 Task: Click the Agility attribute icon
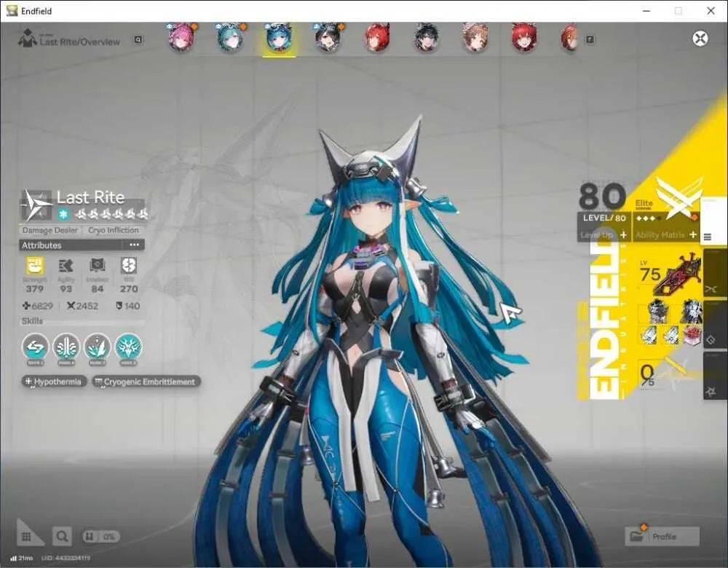[66, 266]
